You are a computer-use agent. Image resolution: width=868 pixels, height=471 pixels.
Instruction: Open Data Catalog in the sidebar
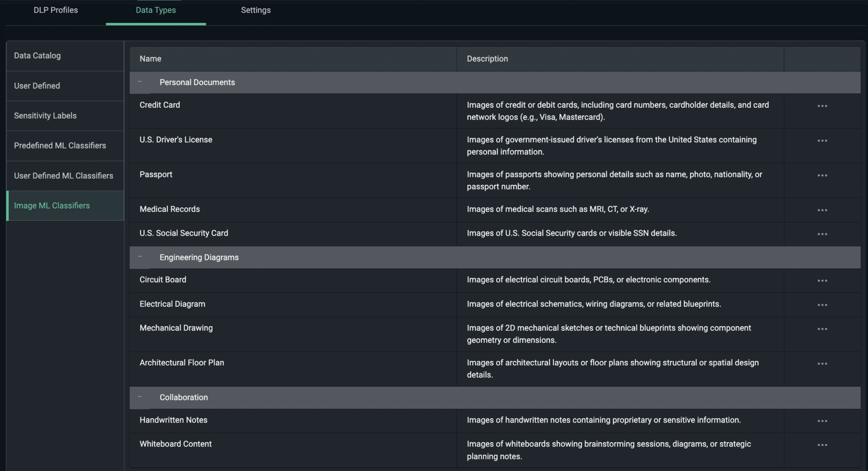[x=37, y=55]
